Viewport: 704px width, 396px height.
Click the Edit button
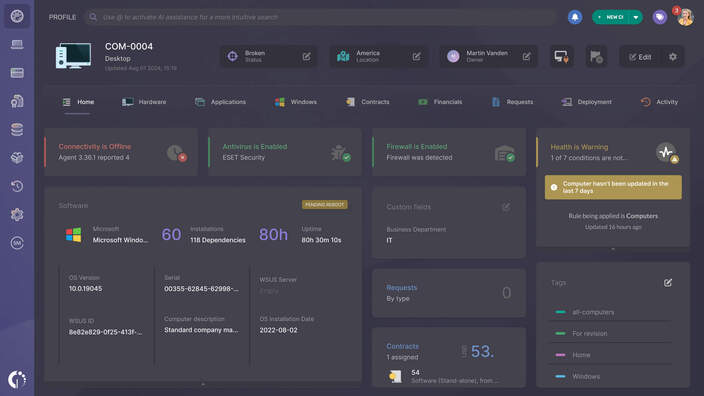[640, 57]
